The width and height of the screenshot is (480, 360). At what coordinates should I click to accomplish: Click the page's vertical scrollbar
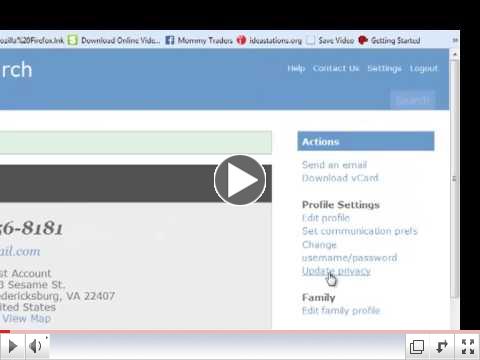tap(454, 178)
